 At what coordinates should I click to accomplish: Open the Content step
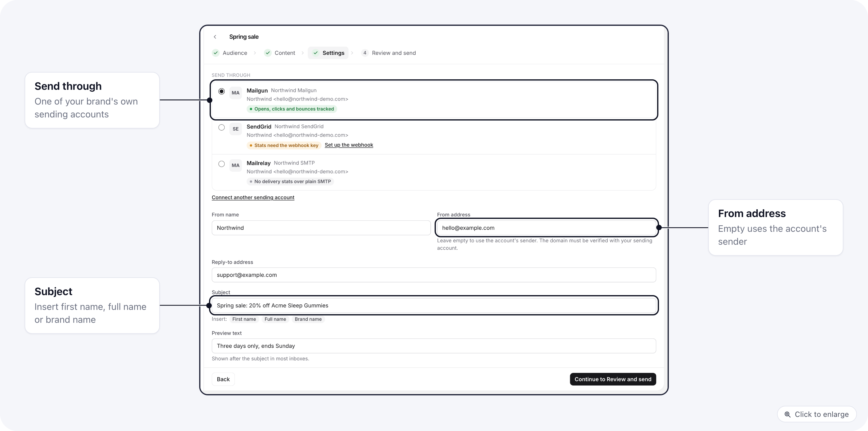coord(280,53)
